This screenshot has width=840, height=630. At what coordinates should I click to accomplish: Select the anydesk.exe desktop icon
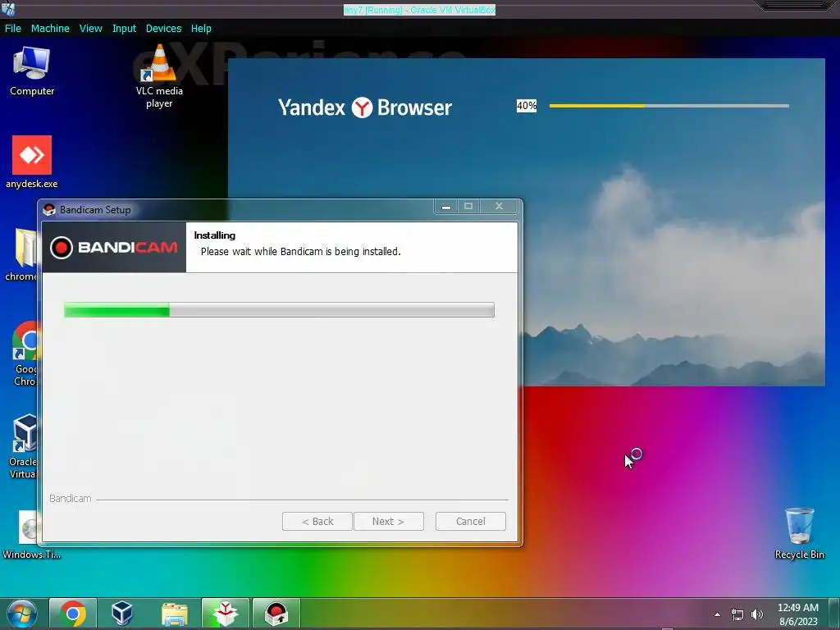(32, 162)
